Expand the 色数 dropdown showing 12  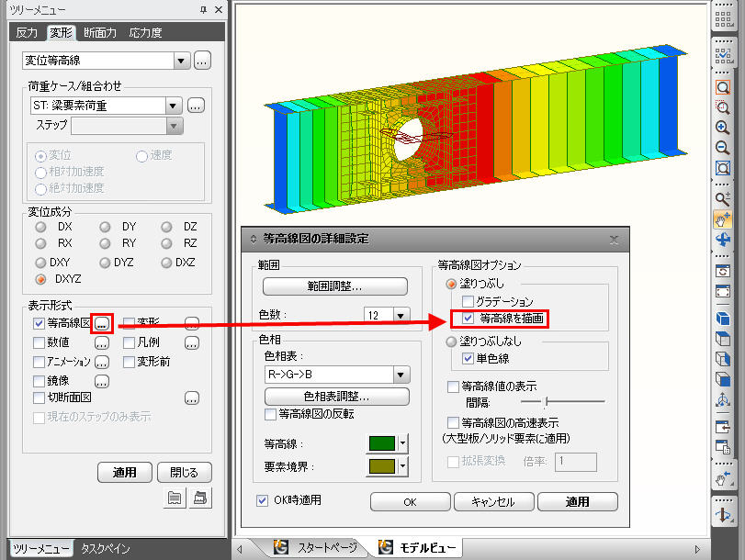pyautogui.click(x=400, y=315)
